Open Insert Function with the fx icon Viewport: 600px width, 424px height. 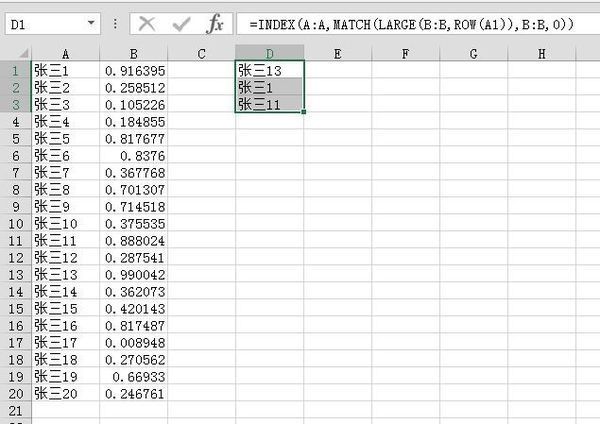[215, 22]
